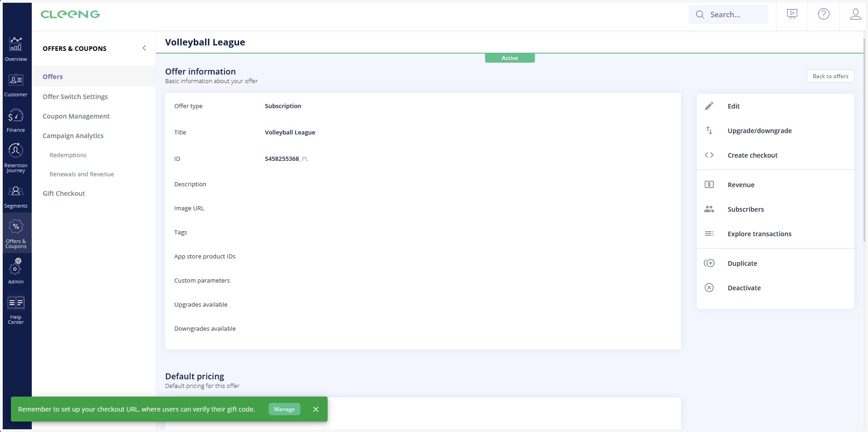Click the Revenue action label
Image resolution: width=868 pixels, height=432 pixels.
[x=741, y=185]
